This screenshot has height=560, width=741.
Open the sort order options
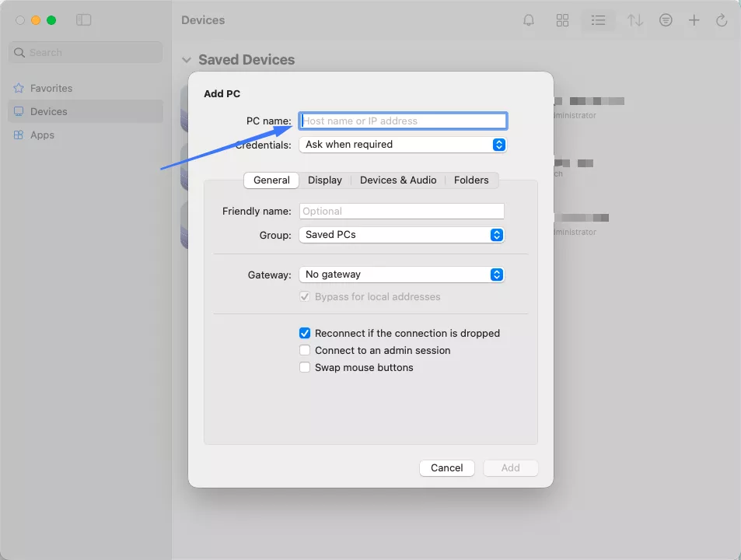click(x=635, y=20)
